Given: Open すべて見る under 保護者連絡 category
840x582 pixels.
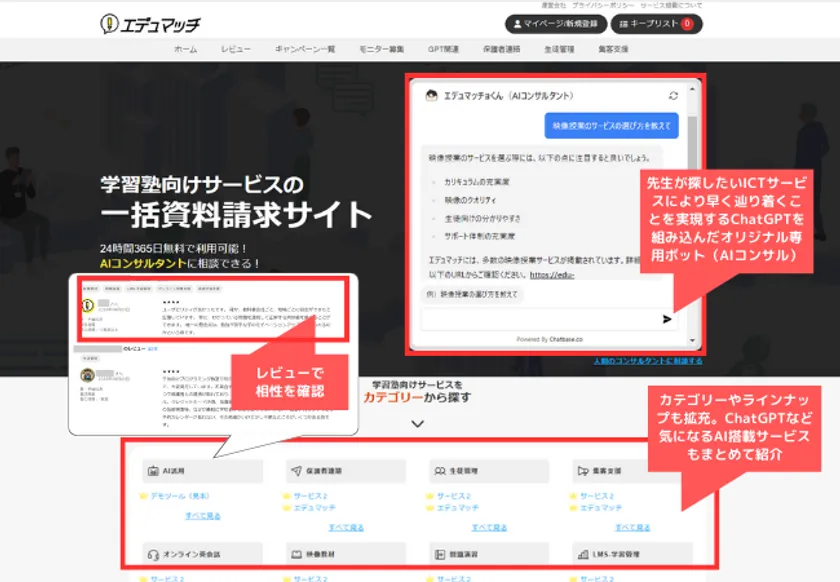Looking at the screenshot, I should coord(346,527).
